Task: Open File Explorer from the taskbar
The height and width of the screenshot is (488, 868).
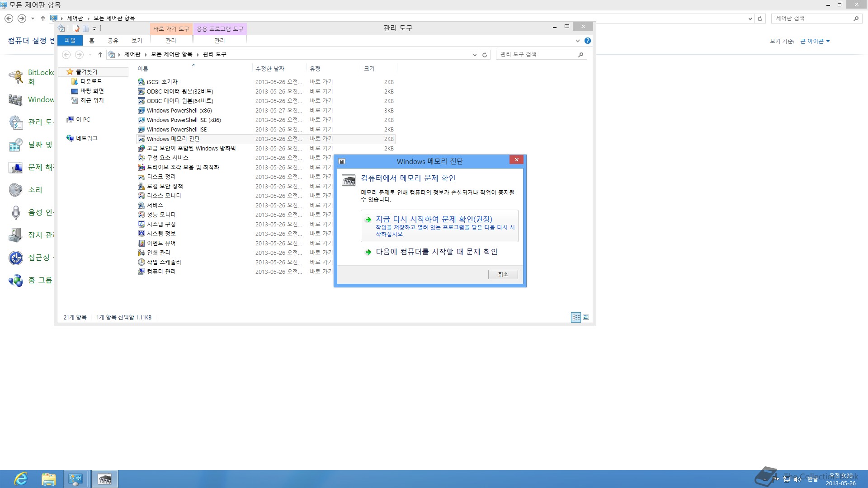Action: [48, 479]
